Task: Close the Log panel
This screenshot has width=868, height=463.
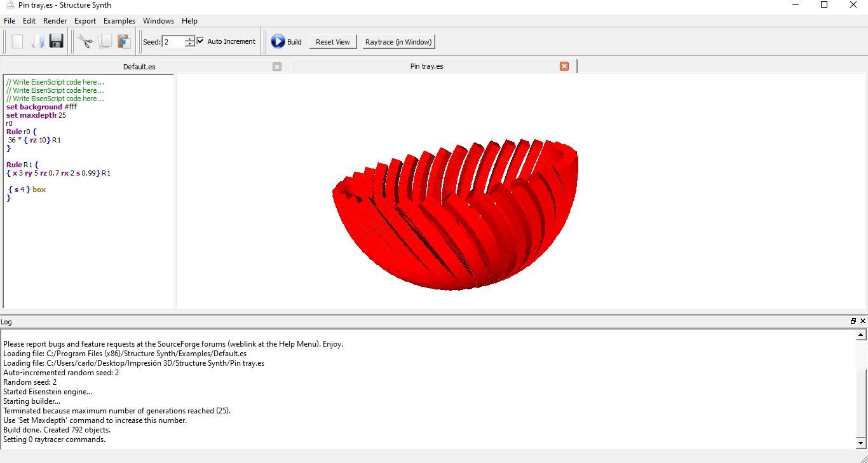Action: 863,321
